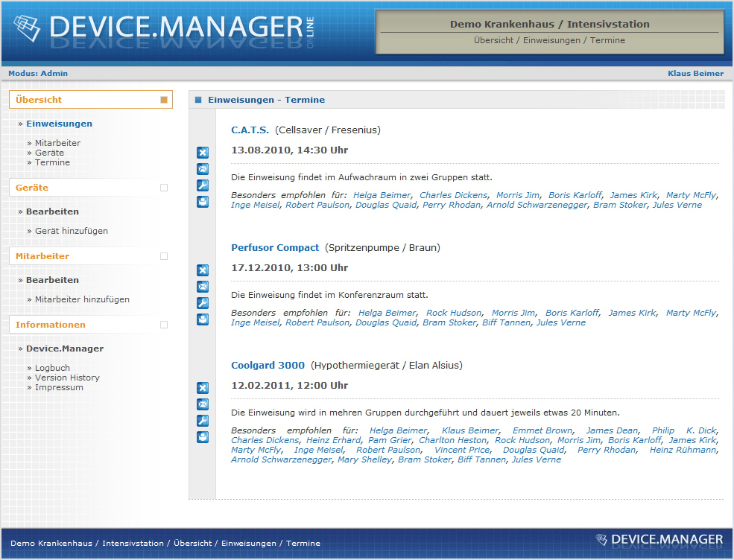Expand the Mitarbeiter section via its square toggle
This screenshot has width=734, height=560.
coord(164,256)
